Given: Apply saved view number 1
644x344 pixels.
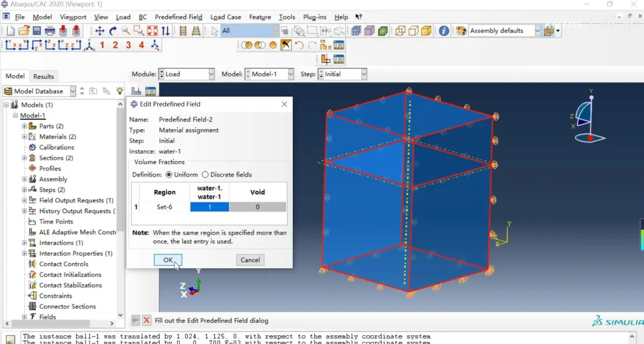Looking at the screenshot, I should (102, 45).
